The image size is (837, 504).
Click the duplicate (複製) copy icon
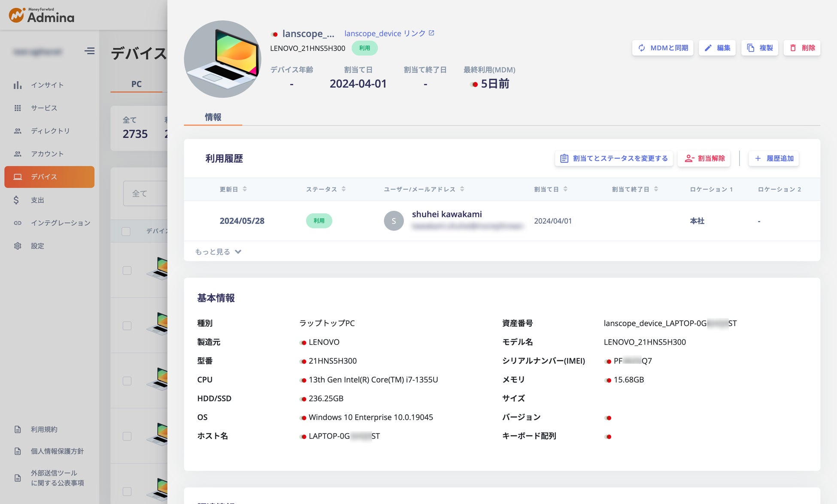751,48
